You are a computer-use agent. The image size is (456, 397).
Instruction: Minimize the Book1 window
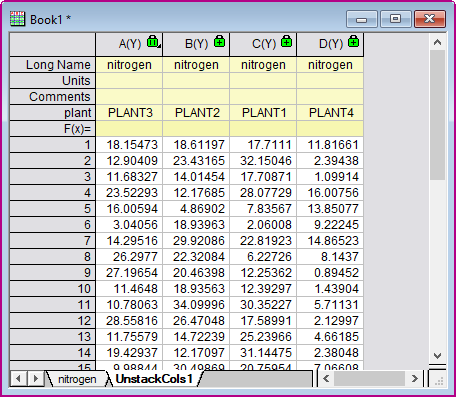pos(362,19)
